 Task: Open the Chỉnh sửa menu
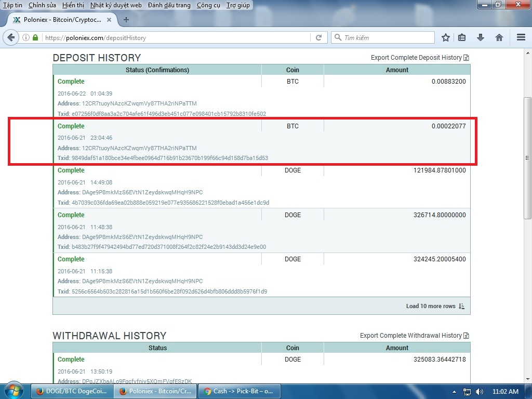click(x=43, y=5)
